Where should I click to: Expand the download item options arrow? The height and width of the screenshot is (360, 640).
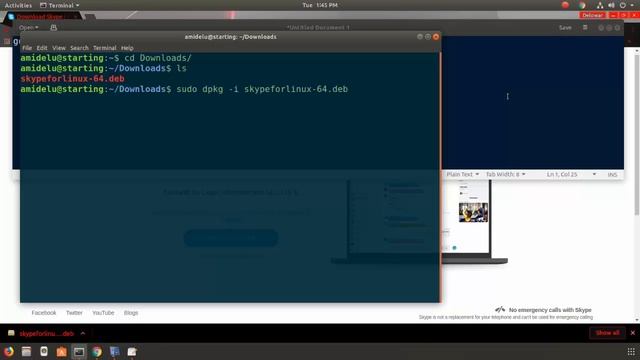click(x=83, y=333)
